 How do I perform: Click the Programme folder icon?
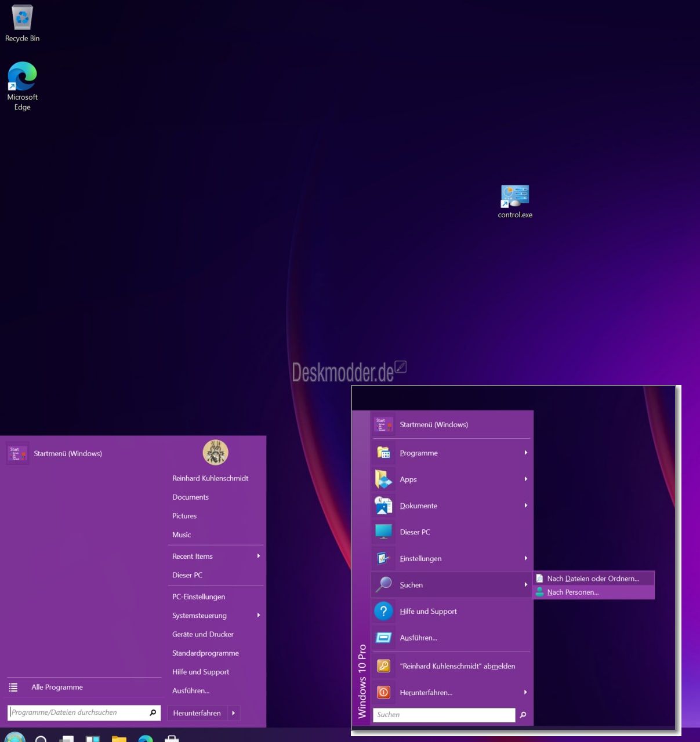click(x=383, y=453)
